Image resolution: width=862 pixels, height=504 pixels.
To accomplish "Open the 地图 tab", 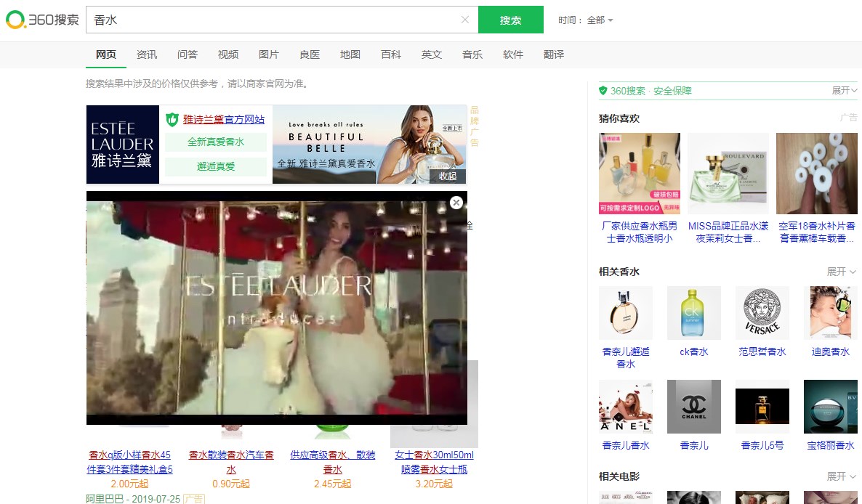I will point(350,54).
